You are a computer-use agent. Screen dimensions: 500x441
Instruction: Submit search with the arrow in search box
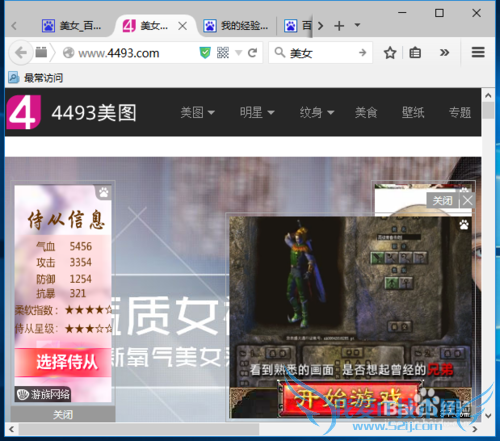click(363, 52)
